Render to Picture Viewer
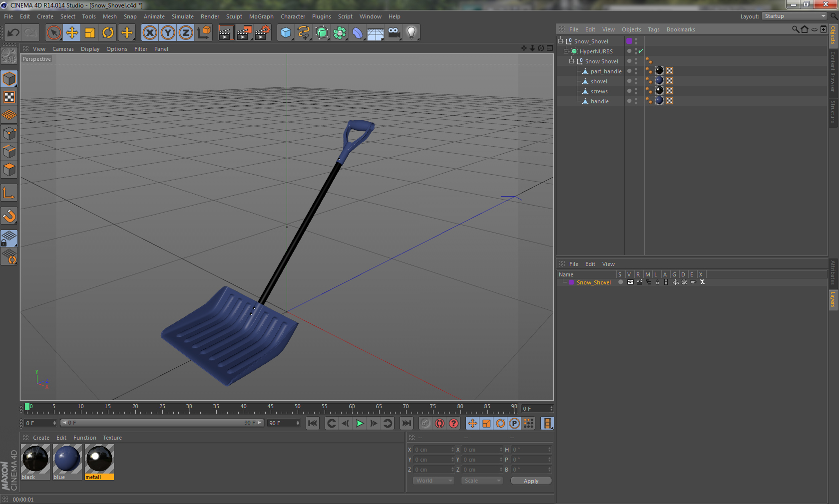 [x=244, y=33]
